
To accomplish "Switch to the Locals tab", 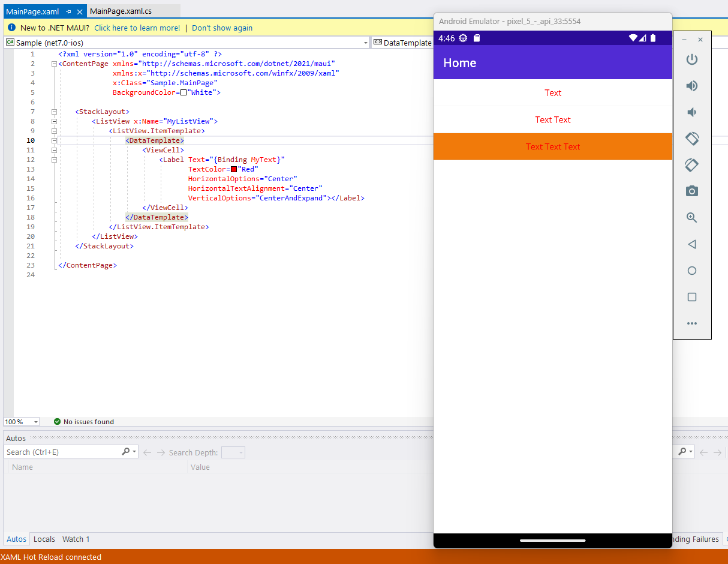I will click(44, 539).
